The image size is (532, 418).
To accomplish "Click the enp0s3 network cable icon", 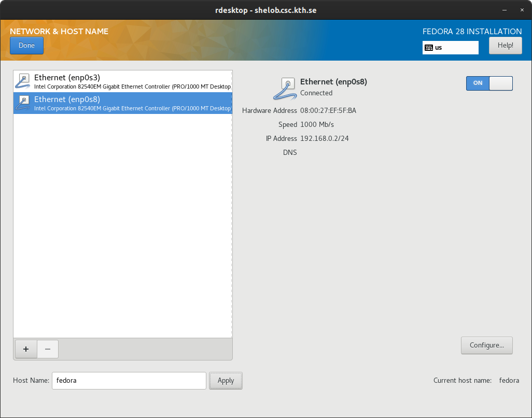I will point(23,81).
